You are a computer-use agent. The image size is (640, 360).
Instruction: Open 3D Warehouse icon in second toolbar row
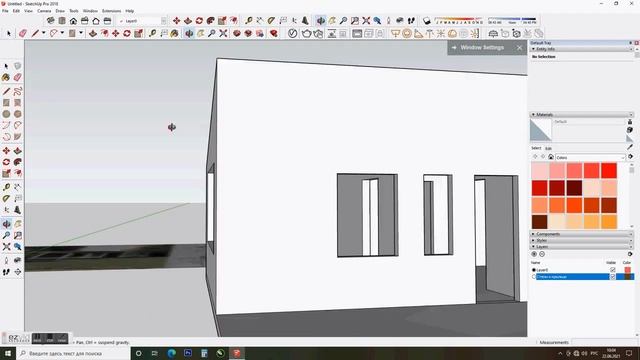click(x=236, y=33)
